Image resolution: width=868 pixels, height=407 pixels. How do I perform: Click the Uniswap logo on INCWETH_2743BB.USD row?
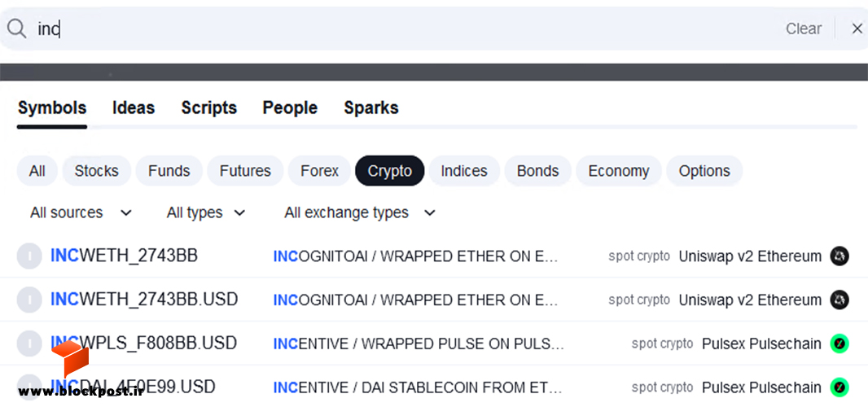tap(840, 300)
